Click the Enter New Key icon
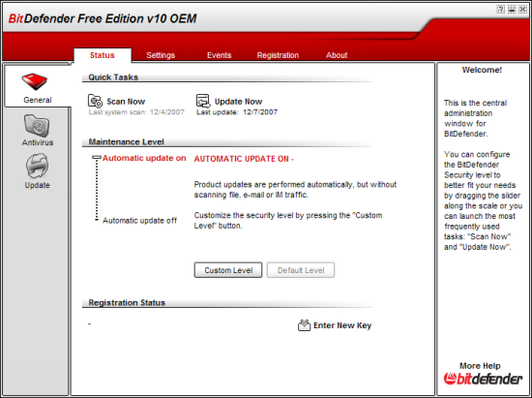The image size is (532, 398). click(x=304, y=325)
